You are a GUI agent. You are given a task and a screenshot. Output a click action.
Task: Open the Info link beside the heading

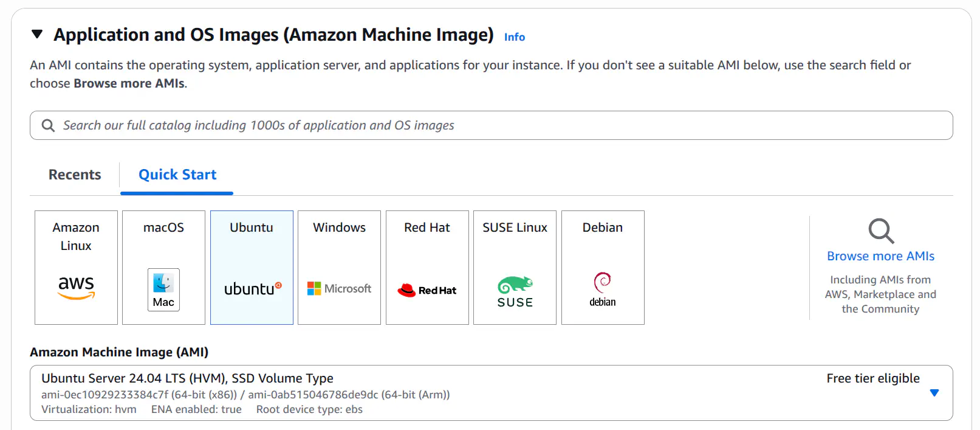[514, 37]
